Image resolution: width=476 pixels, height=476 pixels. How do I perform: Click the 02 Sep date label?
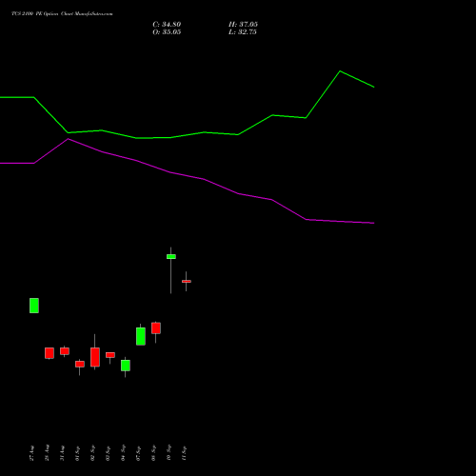[x=92, y=453]
